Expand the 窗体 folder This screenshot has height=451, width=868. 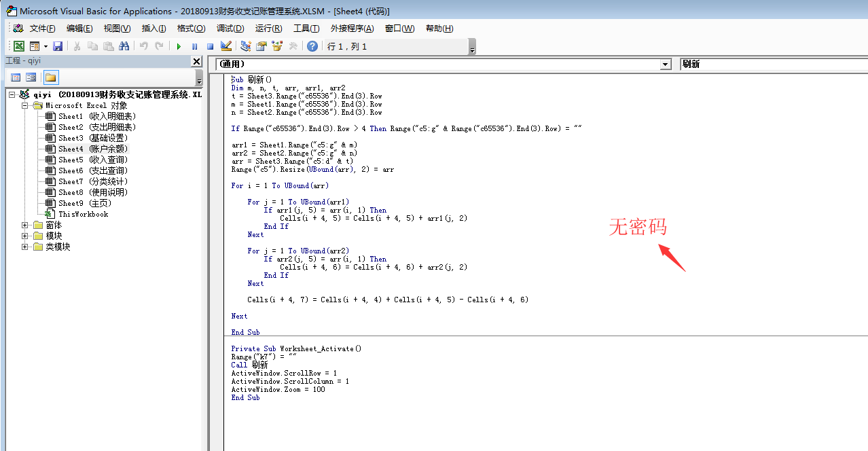point(24,225)
